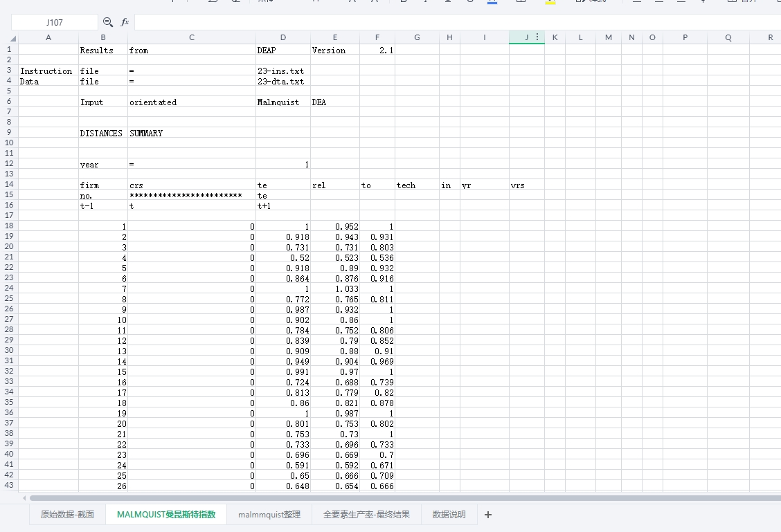
Task: Select column H header
Action: point(449,38)
